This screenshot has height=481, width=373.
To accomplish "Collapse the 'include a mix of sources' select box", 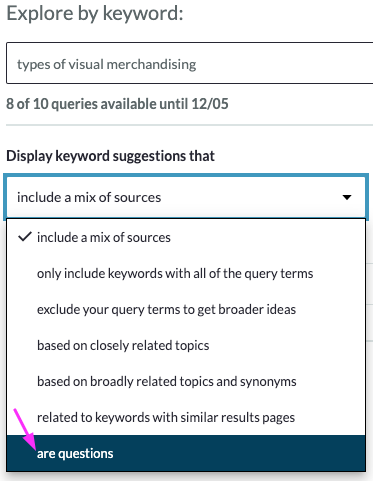I will click(186, 197).
